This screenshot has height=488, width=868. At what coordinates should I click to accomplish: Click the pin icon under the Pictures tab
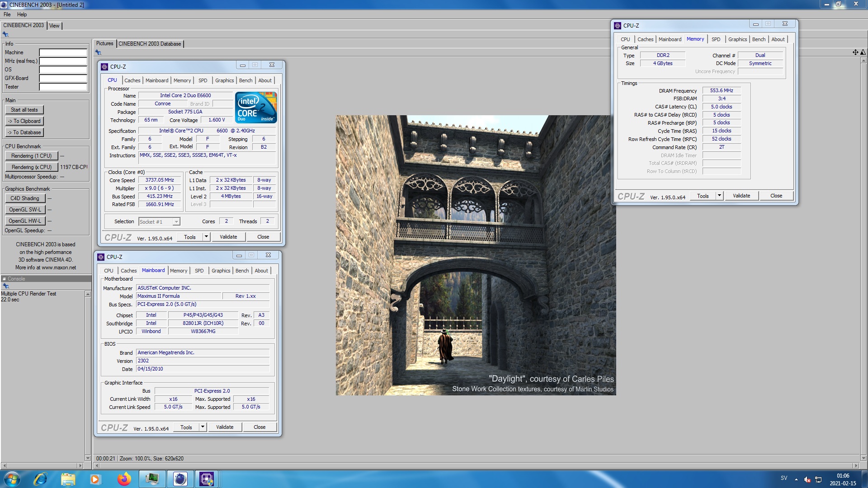(x=98, y=52)
